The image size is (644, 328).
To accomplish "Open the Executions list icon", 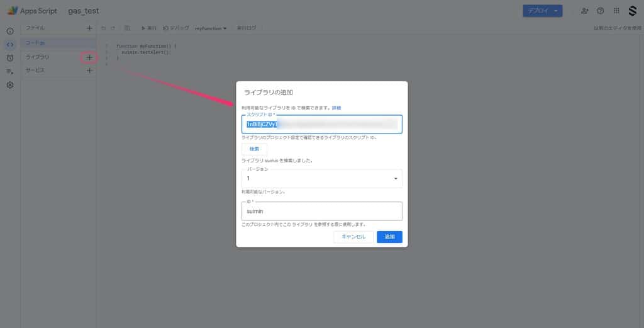I will [x=10, y=72].
